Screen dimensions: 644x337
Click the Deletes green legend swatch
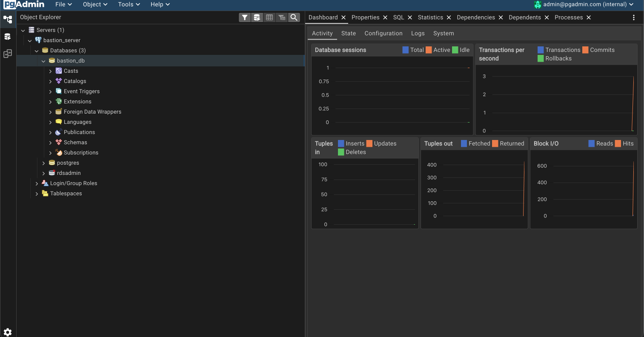(x=341, y=152)
